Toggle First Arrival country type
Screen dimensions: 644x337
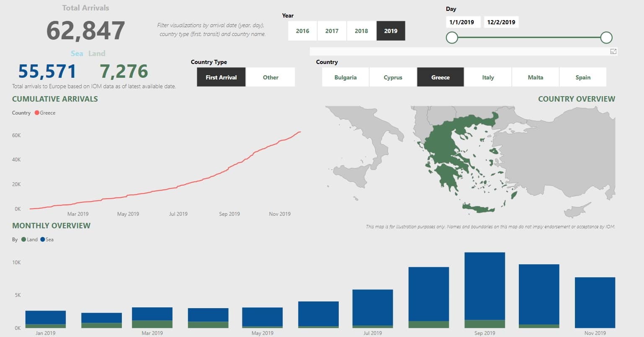coord(221,77)
